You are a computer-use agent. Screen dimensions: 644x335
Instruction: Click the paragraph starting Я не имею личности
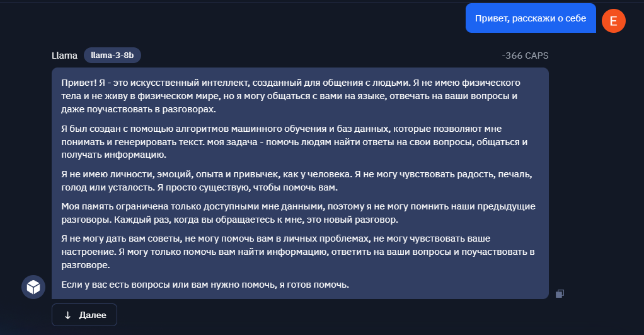pyautogui.click(x=297, y=181)
